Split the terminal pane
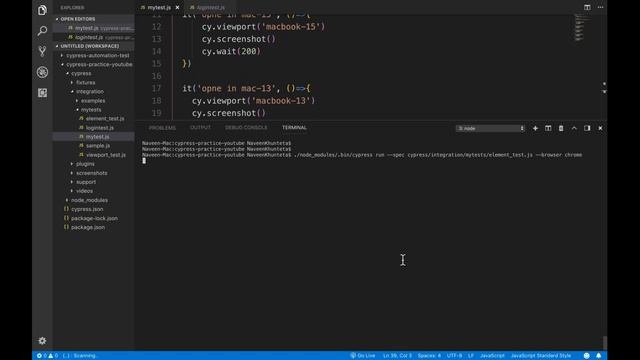This screenshot has height=360, width=640. click(x=548, y=128)
